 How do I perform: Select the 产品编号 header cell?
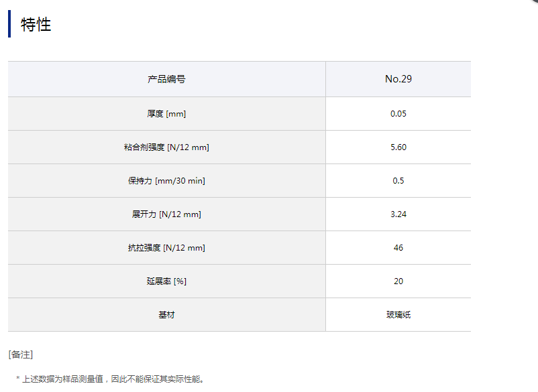(166, 79)
